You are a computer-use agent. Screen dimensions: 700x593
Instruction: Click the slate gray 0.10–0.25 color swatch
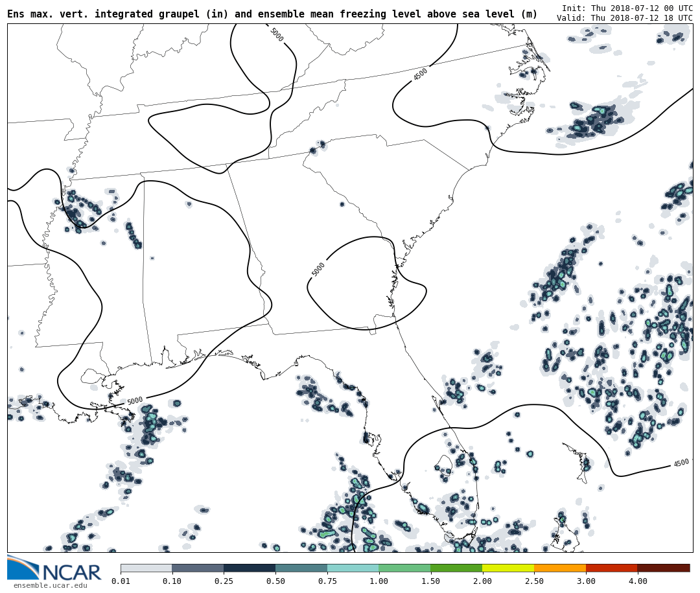(198, 568)
